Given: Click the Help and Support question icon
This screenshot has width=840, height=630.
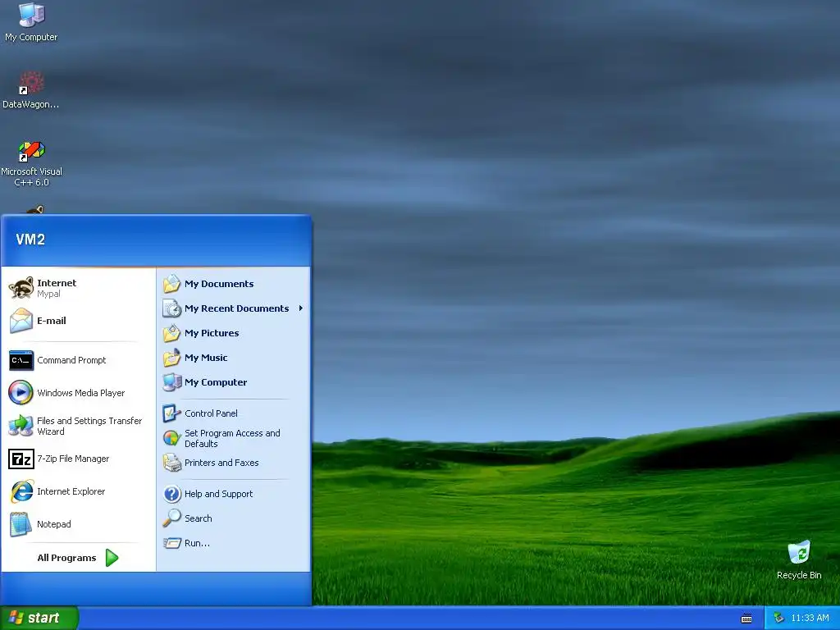Looking at the screenshot, I should point(172,494).
